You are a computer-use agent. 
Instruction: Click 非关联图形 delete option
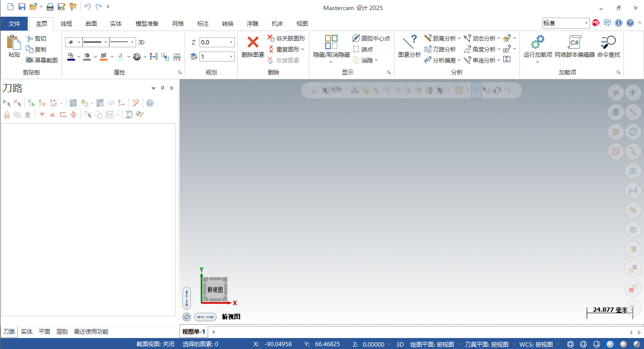286,38
